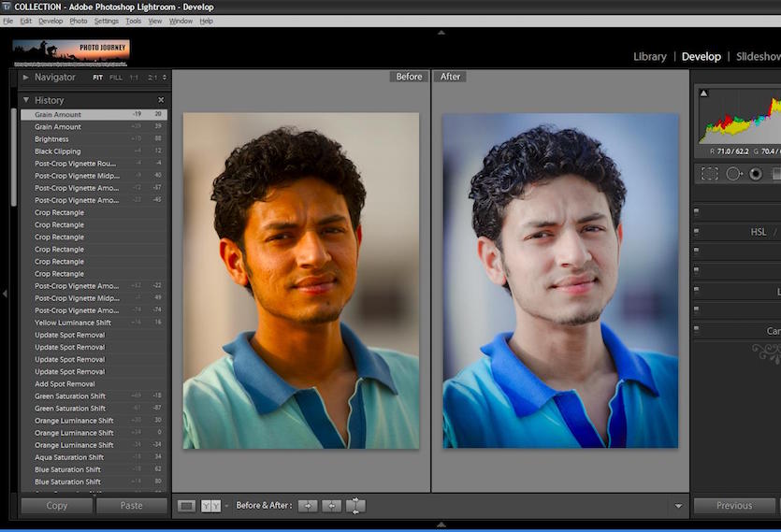This screenshot has height=532, width=781.
Task: Click the Photo Journey identity plate
Action: (x=71, y=52)
